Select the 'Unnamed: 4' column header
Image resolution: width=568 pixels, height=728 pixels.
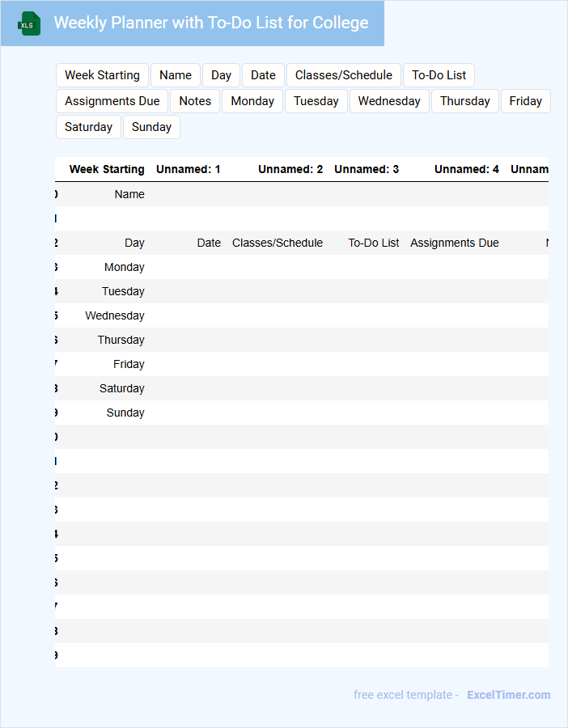click(x=466, y=170)
